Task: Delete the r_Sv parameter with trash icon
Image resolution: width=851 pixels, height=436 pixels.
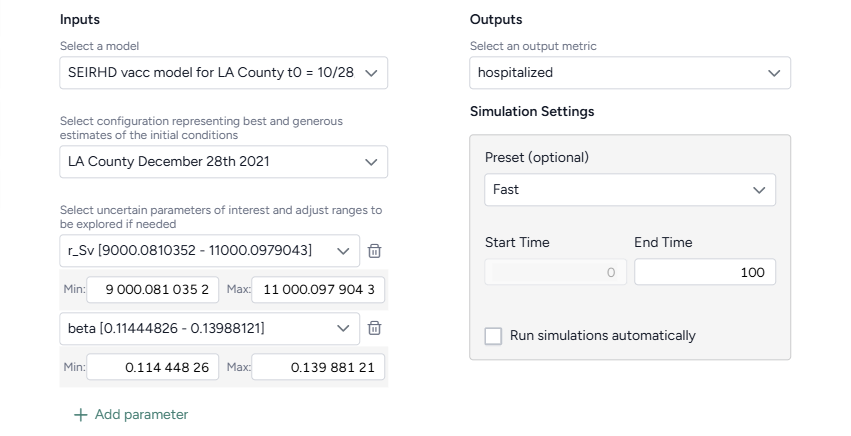Action: coord(374,251)
